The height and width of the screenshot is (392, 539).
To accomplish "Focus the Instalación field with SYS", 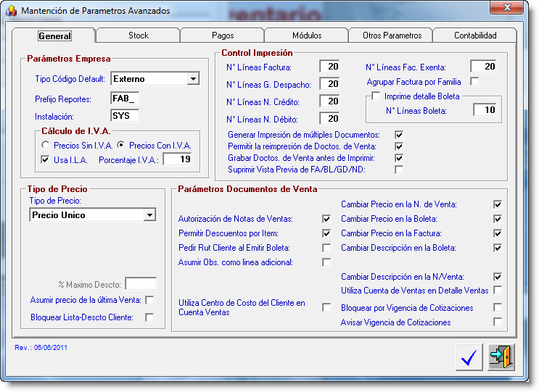I will [x=125, y=116].
